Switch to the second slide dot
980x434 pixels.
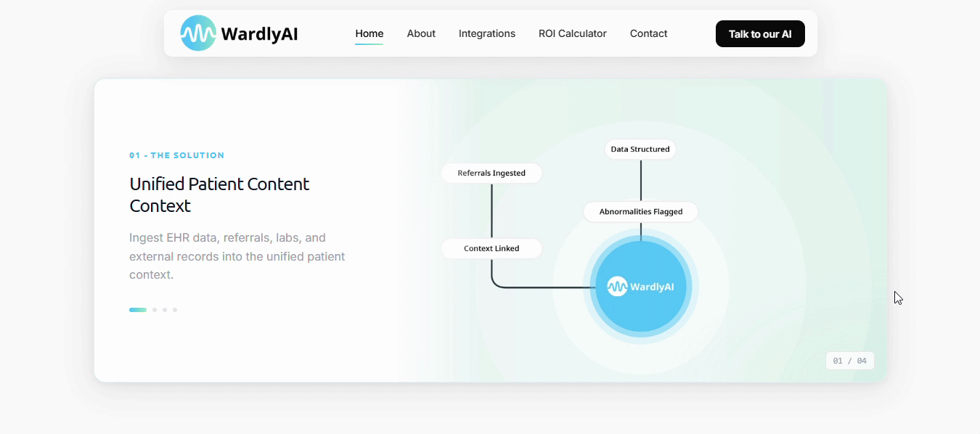[x=155, y=310]
